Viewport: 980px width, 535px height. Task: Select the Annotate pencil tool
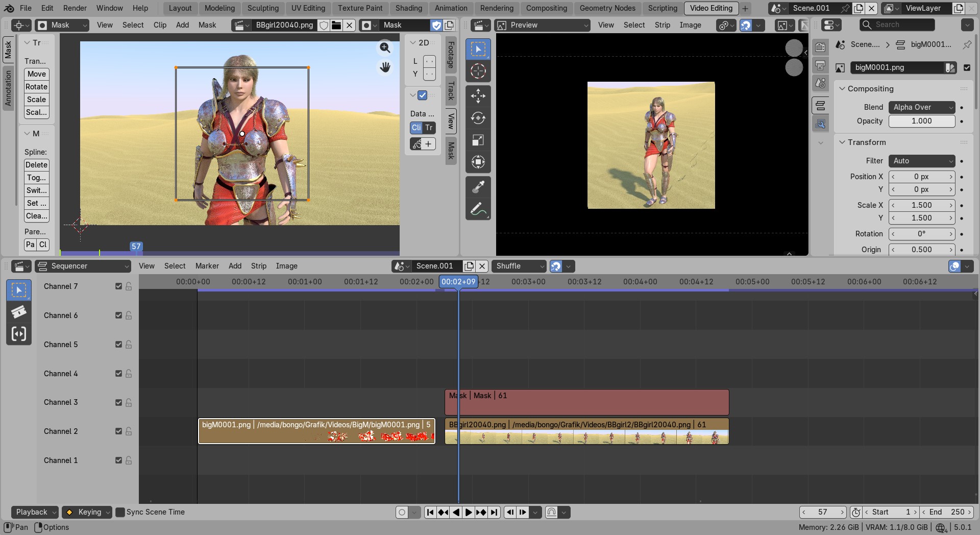478,209
